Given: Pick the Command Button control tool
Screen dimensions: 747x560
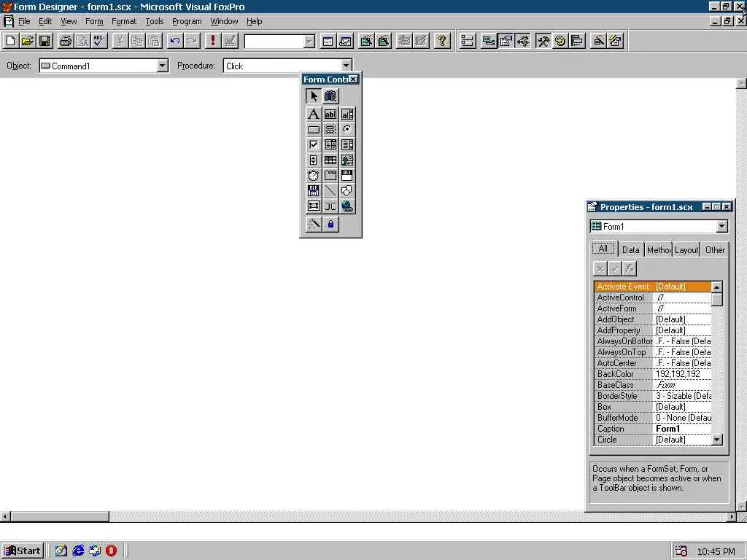Looking at the screenshot, I should tap(313, 130).
